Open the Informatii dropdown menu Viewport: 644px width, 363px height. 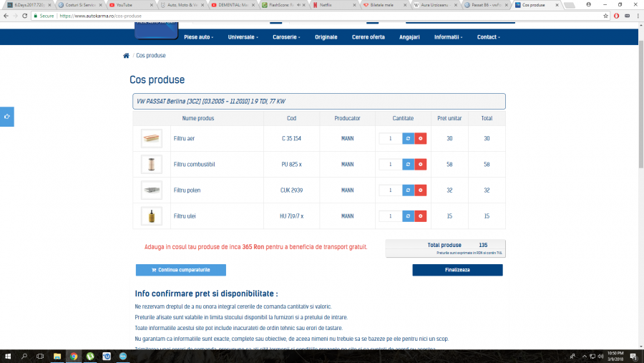coord(448,37)
